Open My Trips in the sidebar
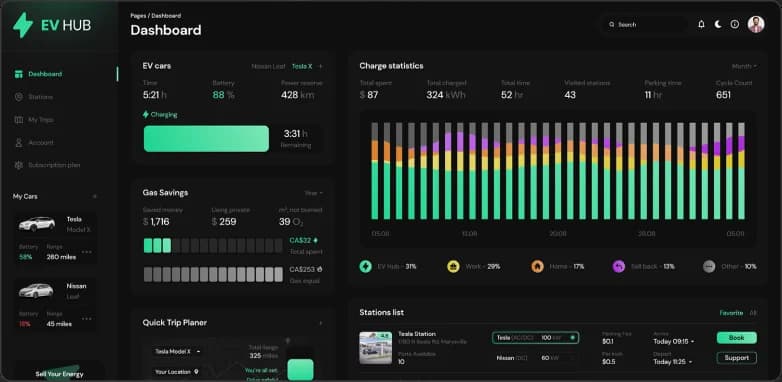Image resolution: width=782 pixels, height=382 pixels. [41, 120]
